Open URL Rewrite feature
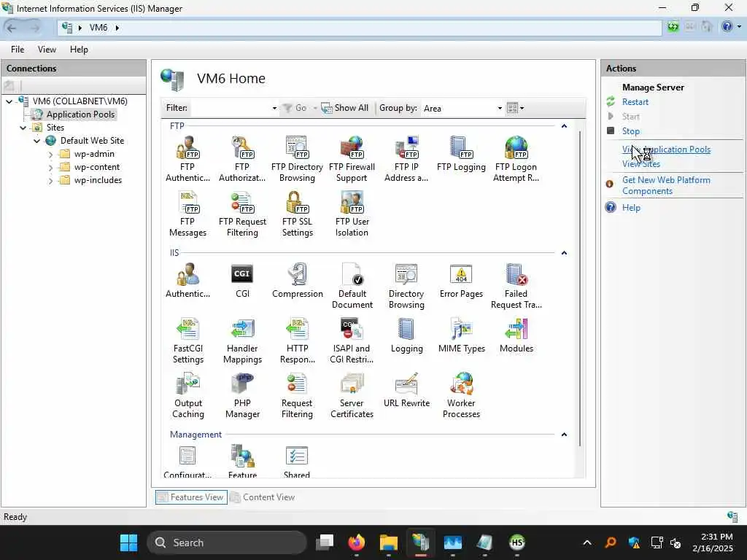747x560 pixels. coord(406,389)
